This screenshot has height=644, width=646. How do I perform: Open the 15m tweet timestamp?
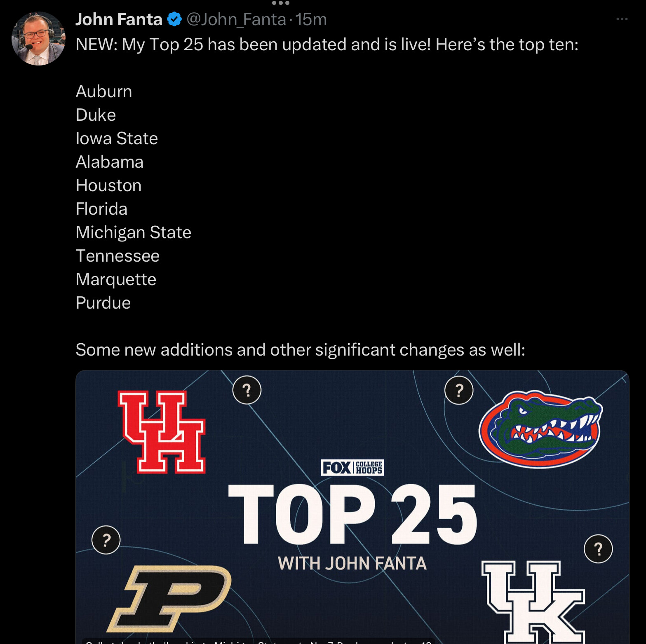click(311, 19)
